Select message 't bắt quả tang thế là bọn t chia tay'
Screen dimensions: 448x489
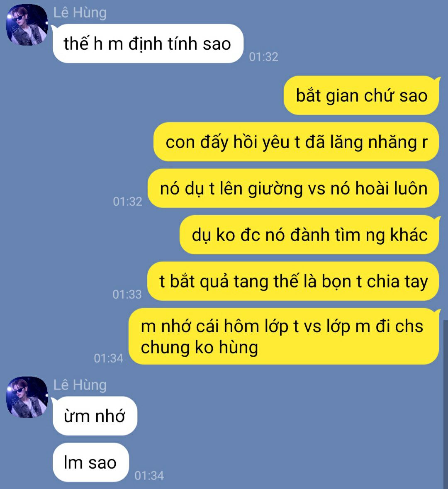(x=293, y=281)
